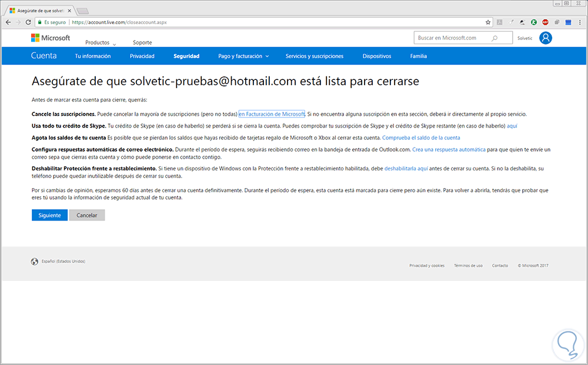Click the Solvetic account name text

(x=524, y=38)
